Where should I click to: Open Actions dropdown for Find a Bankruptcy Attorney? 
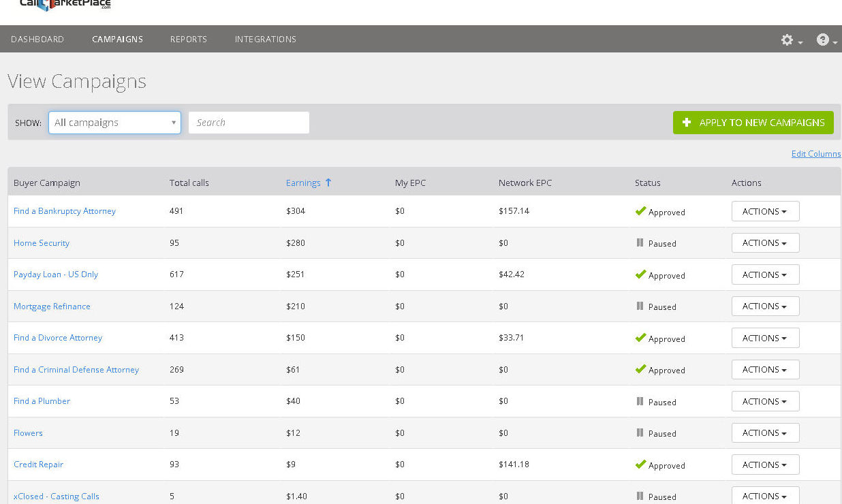click(765, 211)
